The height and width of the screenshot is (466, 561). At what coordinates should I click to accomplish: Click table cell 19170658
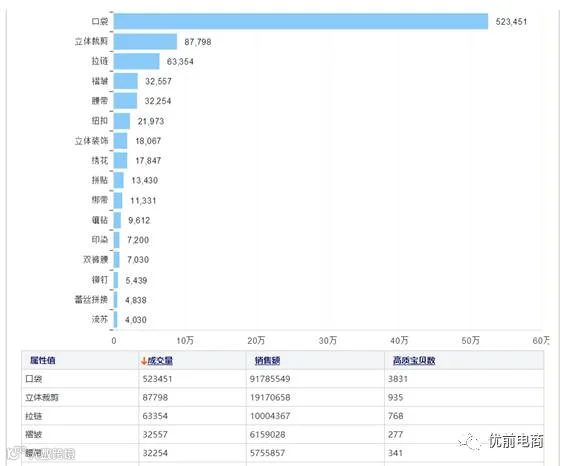[270, 397]
